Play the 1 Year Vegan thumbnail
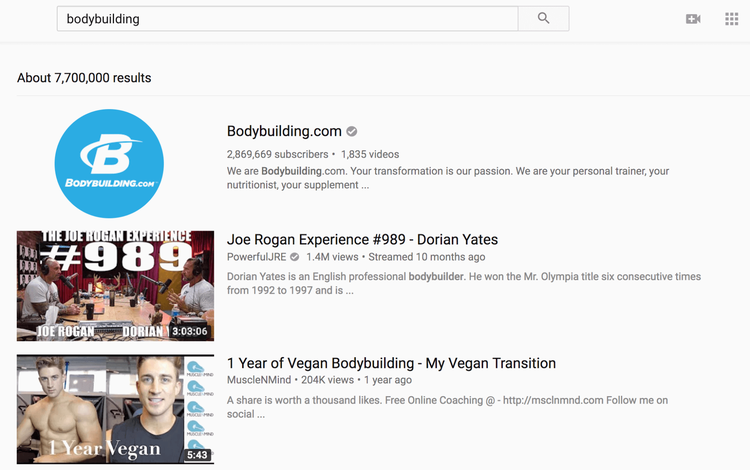750x470 pixels. 115,409
